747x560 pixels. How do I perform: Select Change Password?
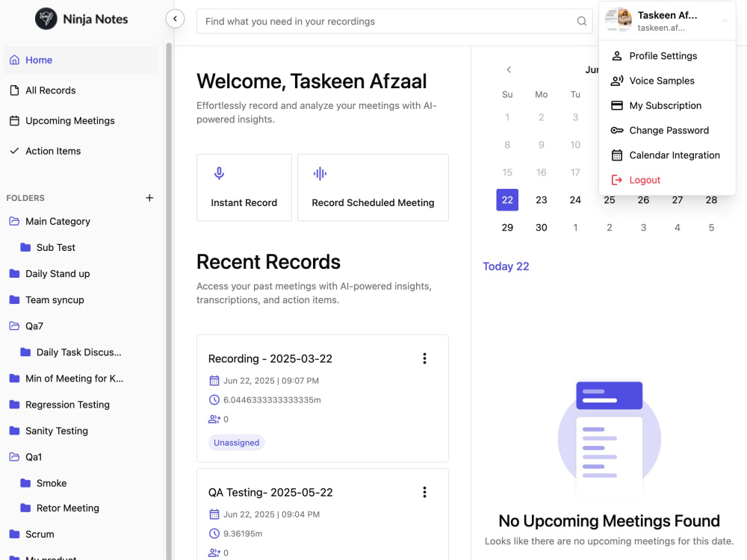tap(667, 131)
